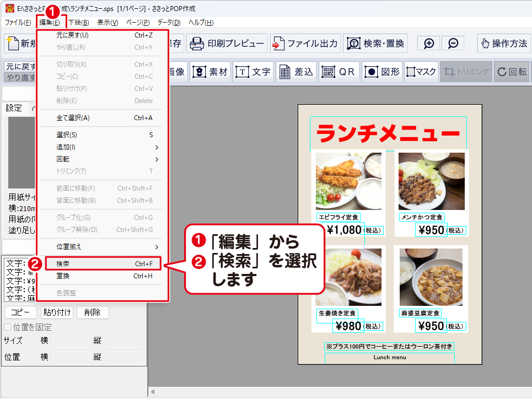Click the 印刷プレビュー printer icon button
Screen dimensions: 532x399
click(227, 44)
